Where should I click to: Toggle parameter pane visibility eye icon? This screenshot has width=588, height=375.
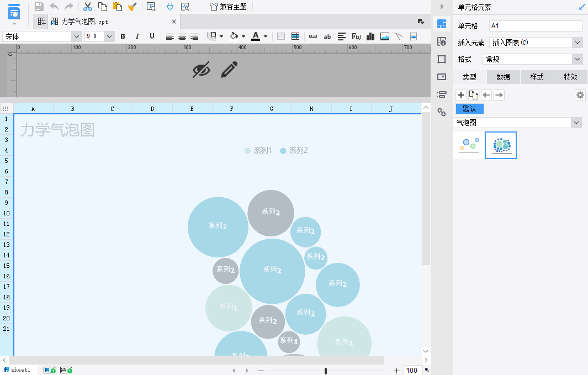(x=202, y=70)
